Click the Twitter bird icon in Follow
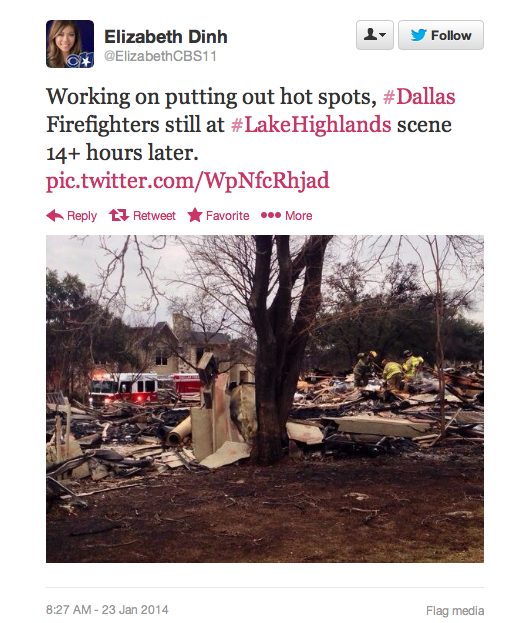The height and width of the screenshot is (623, 527). [418, 35]
